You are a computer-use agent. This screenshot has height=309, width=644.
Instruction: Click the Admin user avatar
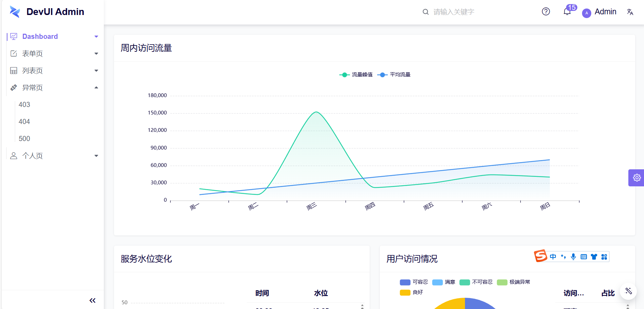586,13
